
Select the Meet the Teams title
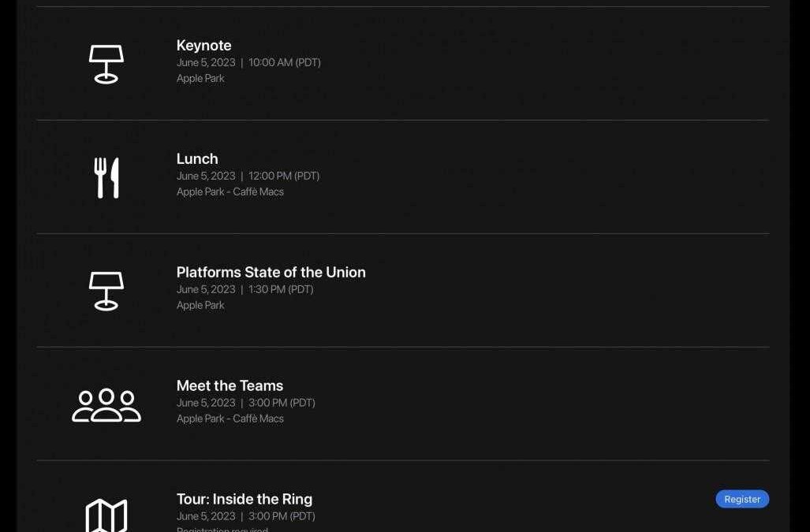(x=230, y=386)
